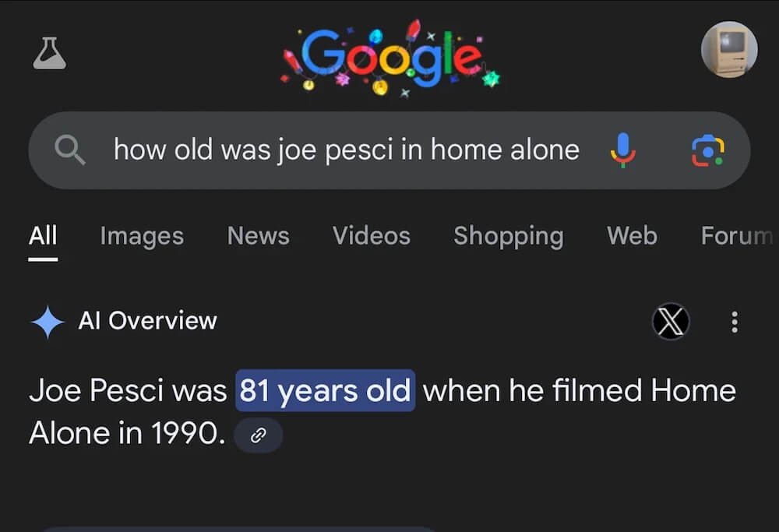This screenshot has height=532, width=779.
Task: Tap the Google holiday doodle logo
Action: click(x=391, y=58)
